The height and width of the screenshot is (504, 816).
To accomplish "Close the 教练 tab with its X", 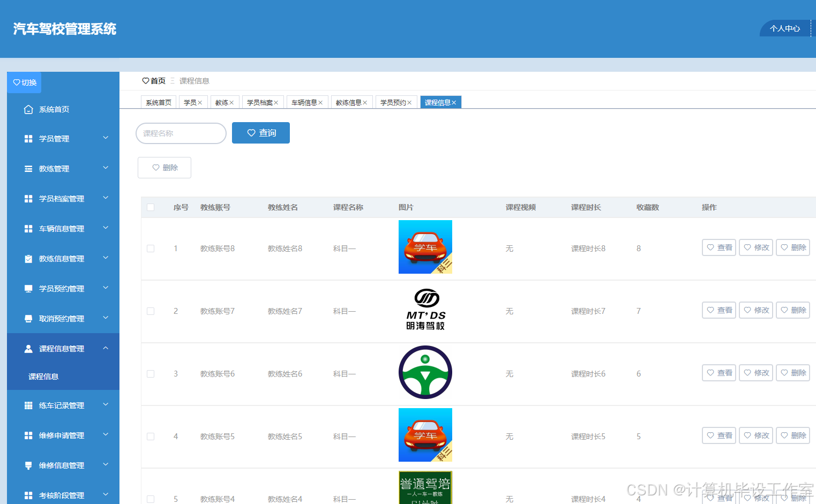I will pos(231,103).
